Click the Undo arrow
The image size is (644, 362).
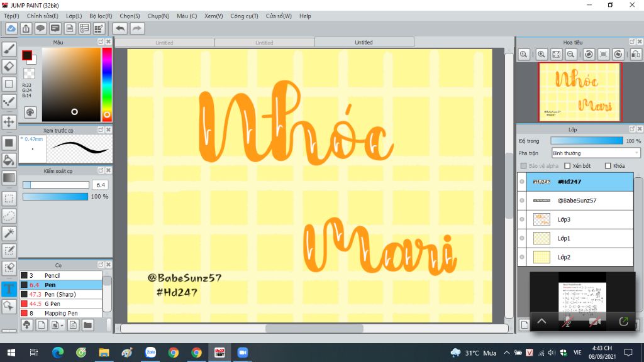pos(120,29)
